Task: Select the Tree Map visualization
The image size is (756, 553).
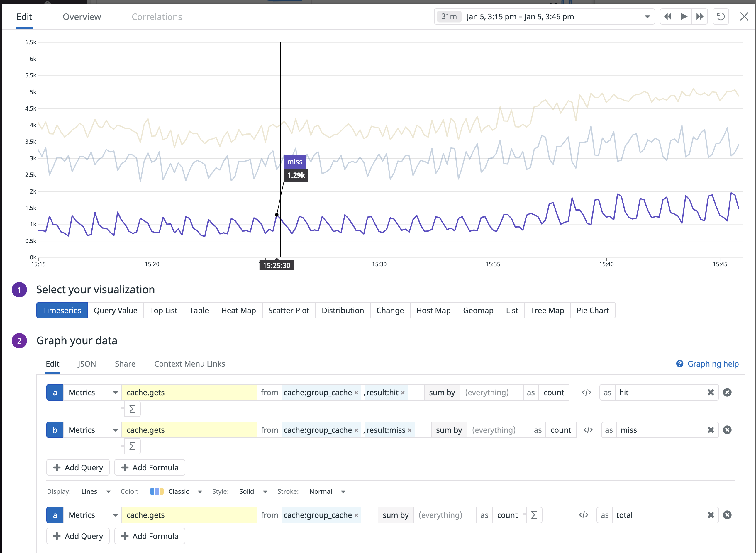Action: (x=547, y=310)
